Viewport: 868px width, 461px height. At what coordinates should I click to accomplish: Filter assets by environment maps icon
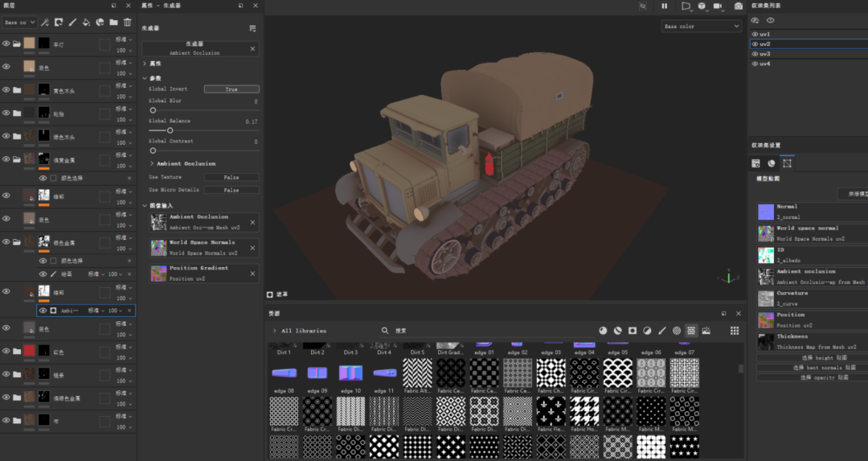click(706, 331)
